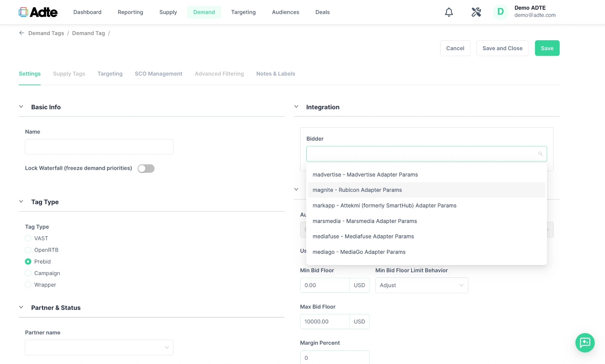
Task: Open the Audiences nav item
Action: click(286, 12)
